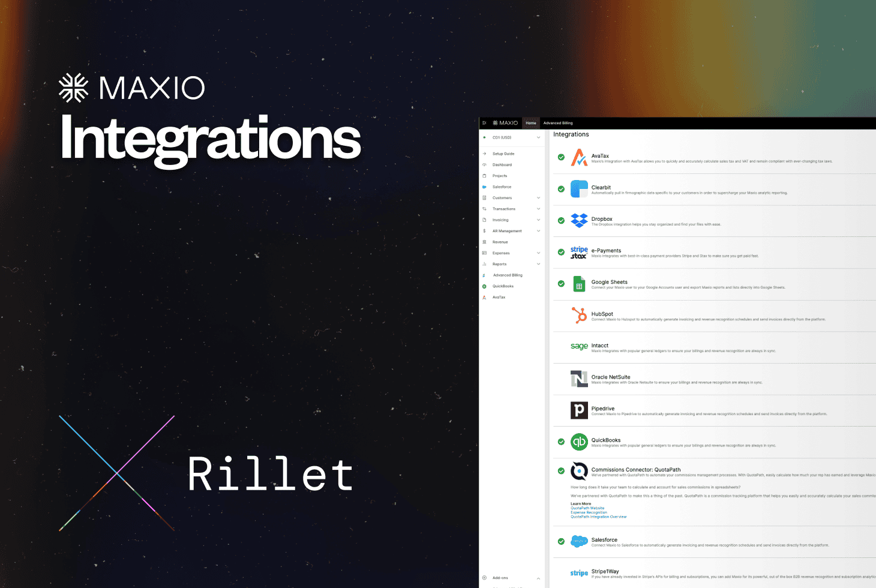
Task: Click the green check beside QuickBooks integration
Action: click(x=561, y=442)
